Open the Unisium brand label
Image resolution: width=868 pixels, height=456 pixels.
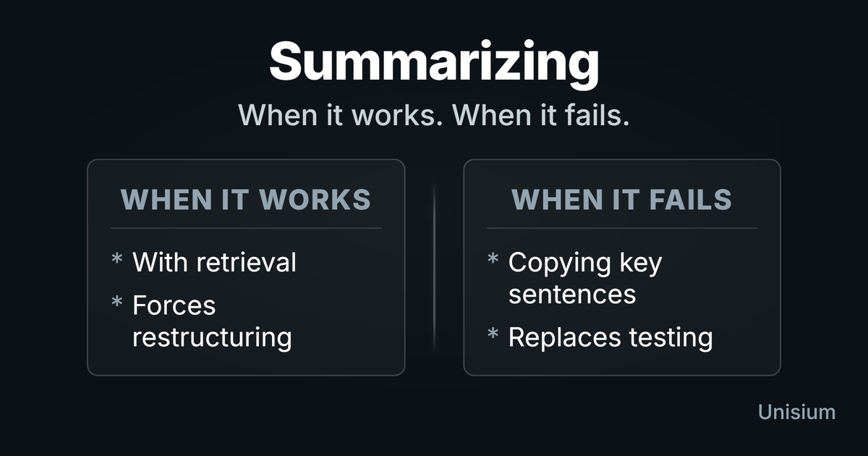796,412
